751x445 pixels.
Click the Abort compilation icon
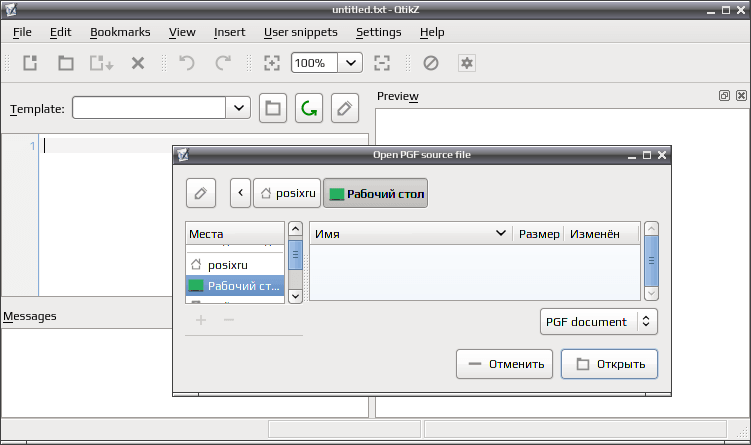[431, 63]
